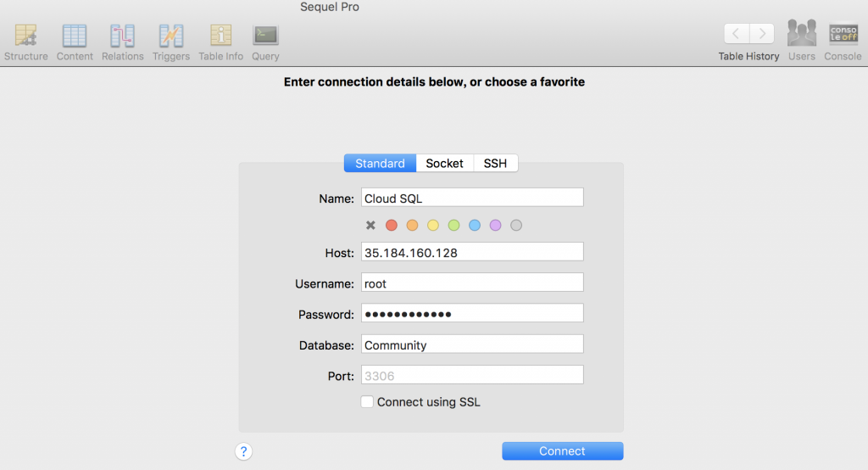Go back in Table History
The width and height of the screenshot is (868, 470).
[737, 34]
